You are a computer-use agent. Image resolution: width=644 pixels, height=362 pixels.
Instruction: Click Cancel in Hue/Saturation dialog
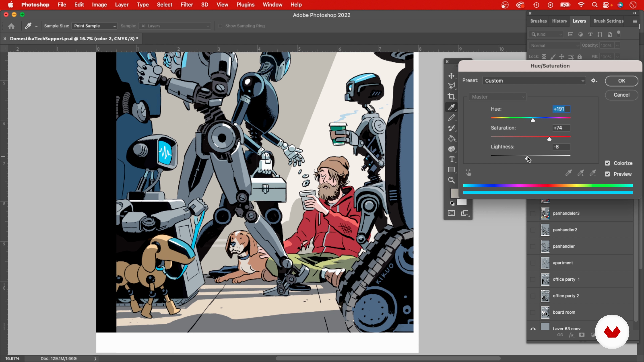[622, 95]
